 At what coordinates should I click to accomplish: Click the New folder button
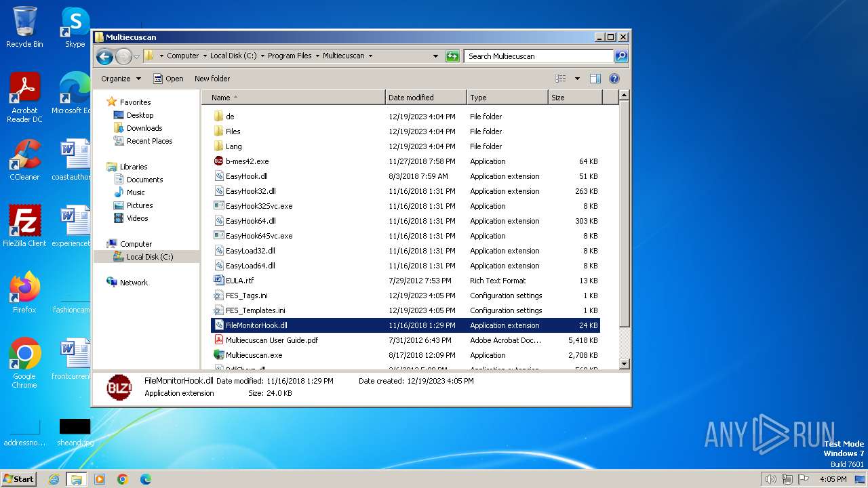click(212, 79)
